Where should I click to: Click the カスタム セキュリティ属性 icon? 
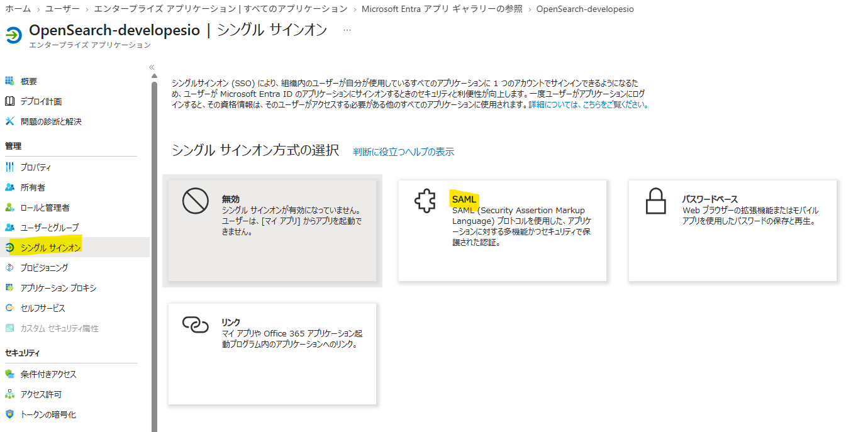[x=9, y=328]
